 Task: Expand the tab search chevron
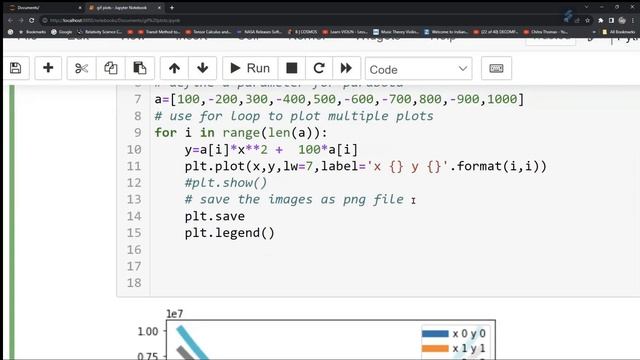tap(587, 7)
